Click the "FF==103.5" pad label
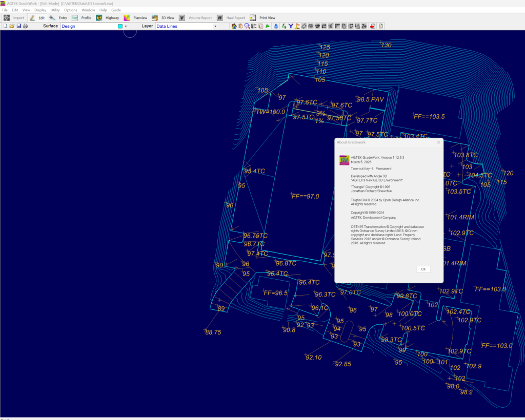The height and width of the screenshot is (420, 525). 429,117
